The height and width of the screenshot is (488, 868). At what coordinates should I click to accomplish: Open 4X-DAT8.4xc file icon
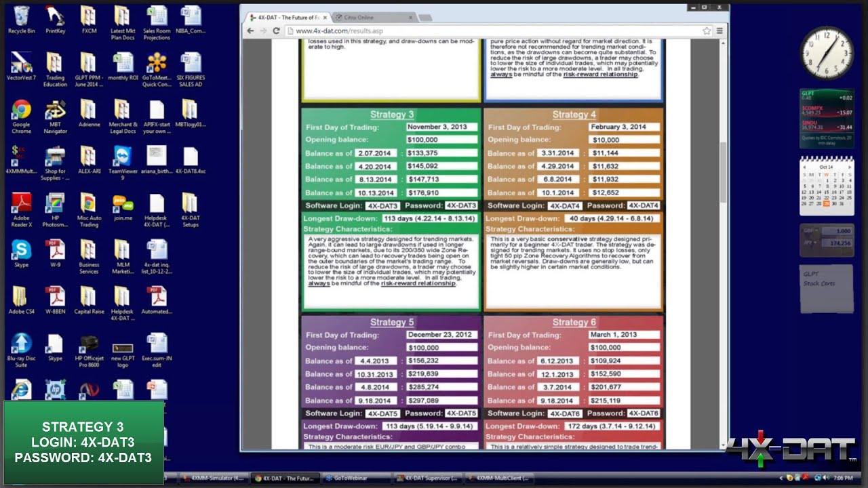tap(191, 160)
